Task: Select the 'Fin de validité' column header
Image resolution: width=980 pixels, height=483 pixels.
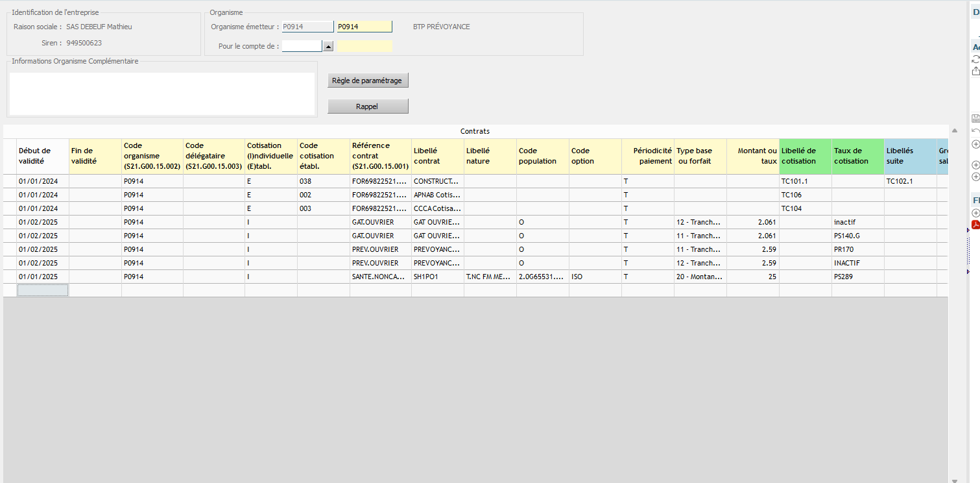Action: [x=95, y=156]
